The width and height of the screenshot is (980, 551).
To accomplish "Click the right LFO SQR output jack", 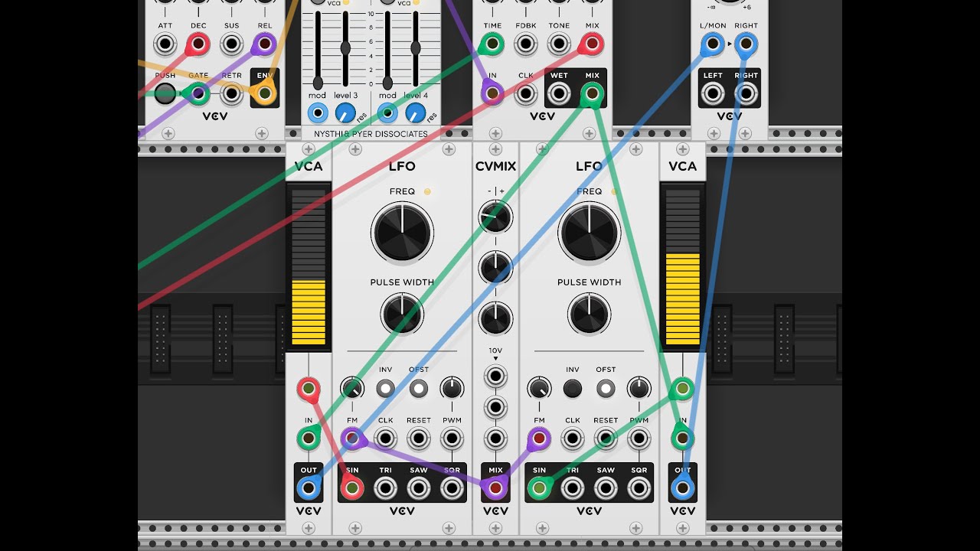I will point(639,487).
